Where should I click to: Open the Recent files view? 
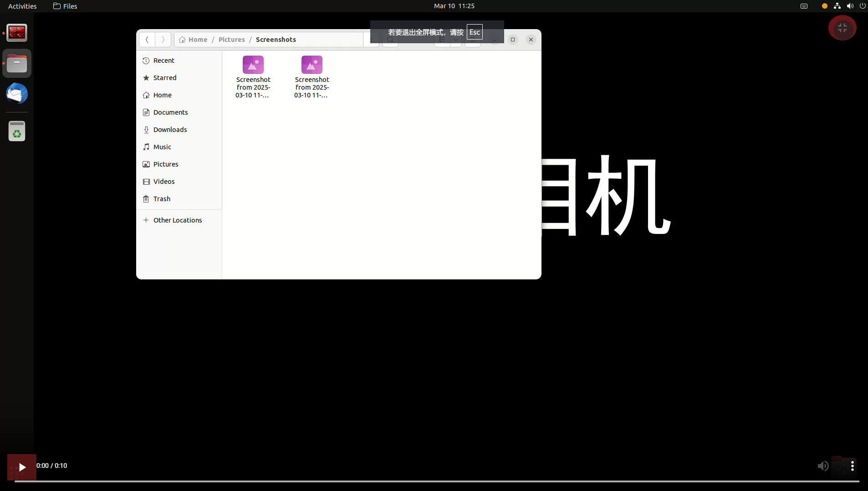(164, 60)
